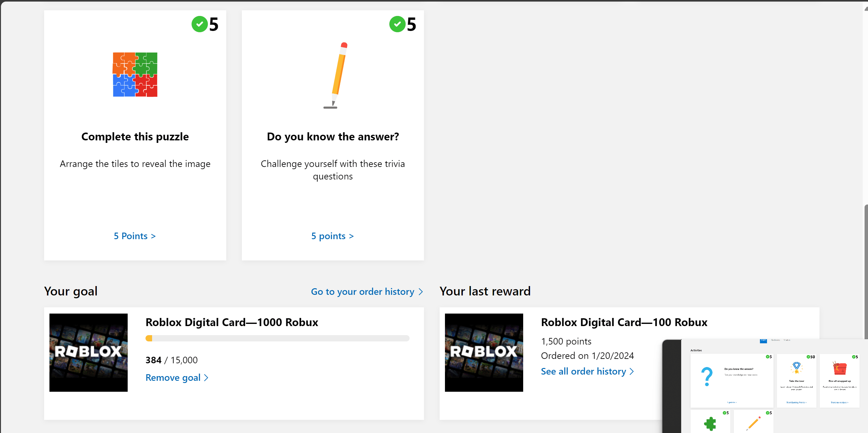Image resolution: width=868 pixels, height=433 pixels.
Task: Click the chevron beside Remove goal
Action: pos(206,377)
